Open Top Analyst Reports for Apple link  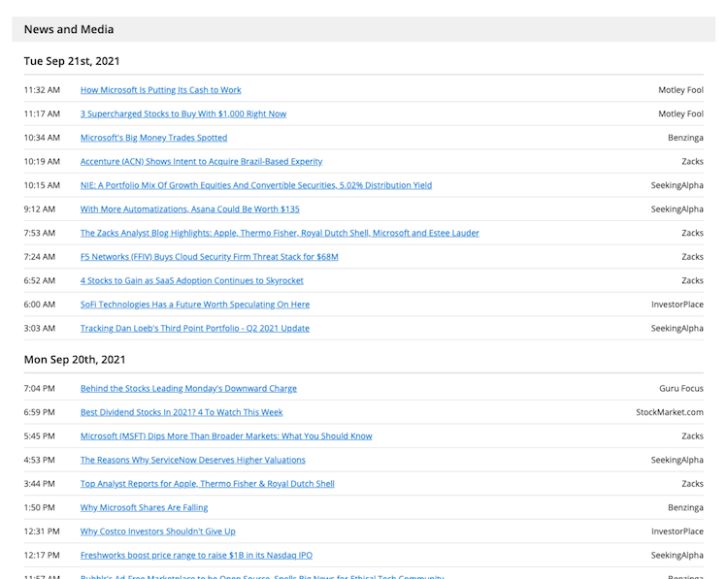coord(207,484)
